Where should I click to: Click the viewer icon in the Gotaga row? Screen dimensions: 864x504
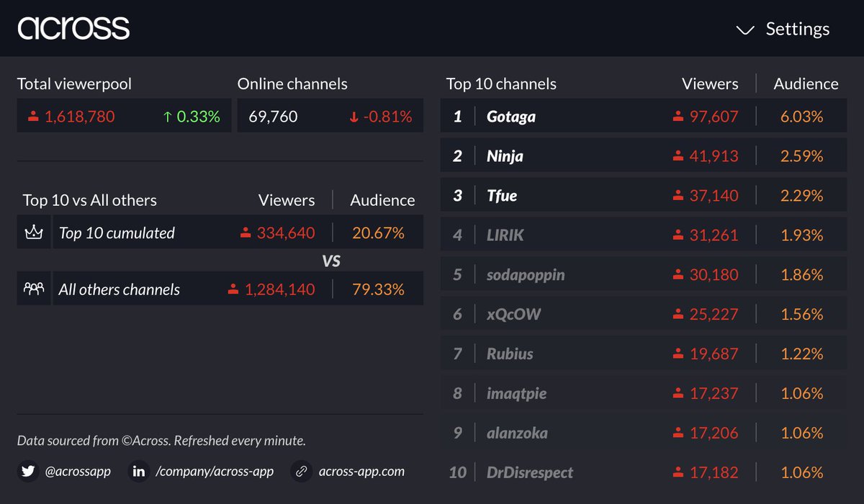(677, 116)
